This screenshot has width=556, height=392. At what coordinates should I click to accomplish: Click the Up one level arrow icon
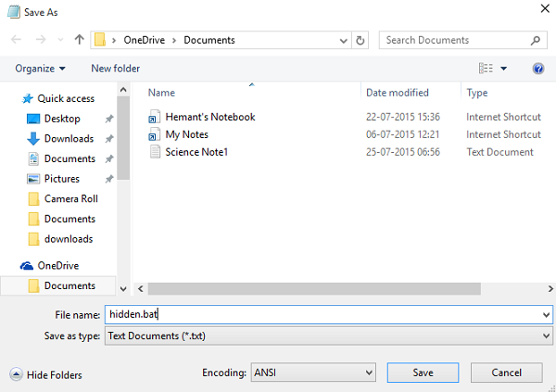click(79, 41)
